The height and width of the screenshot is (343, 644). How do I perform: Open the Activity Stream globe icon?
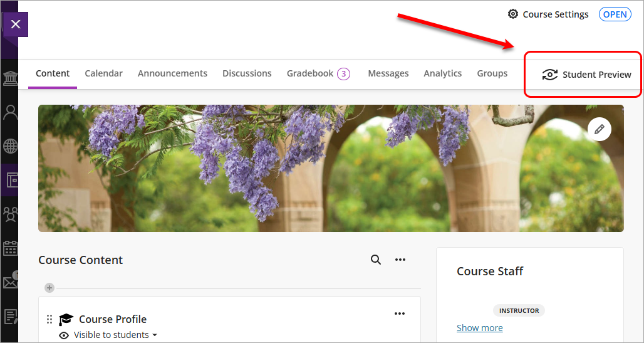pyautogui.click(x=10, y=146)
